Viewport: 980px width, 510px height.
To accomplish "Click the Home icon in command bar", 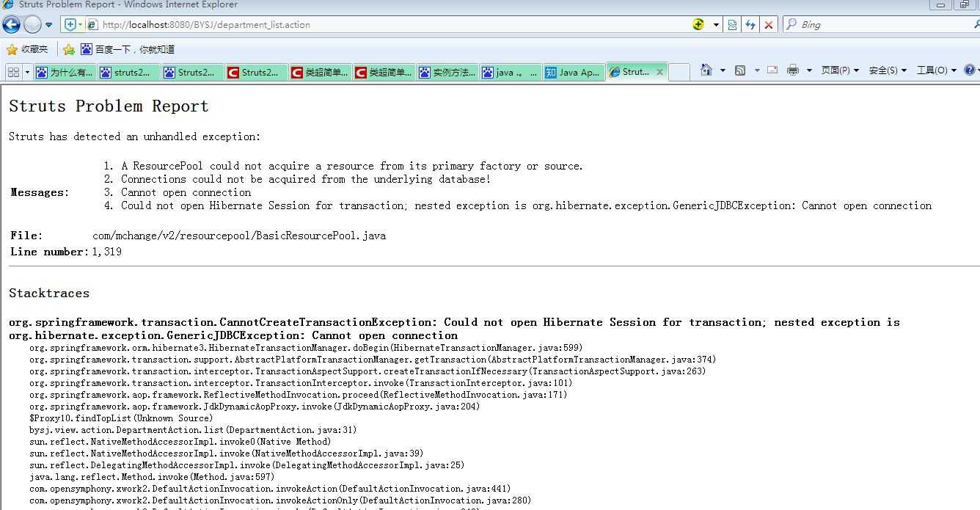I will (x=706, y=70).
